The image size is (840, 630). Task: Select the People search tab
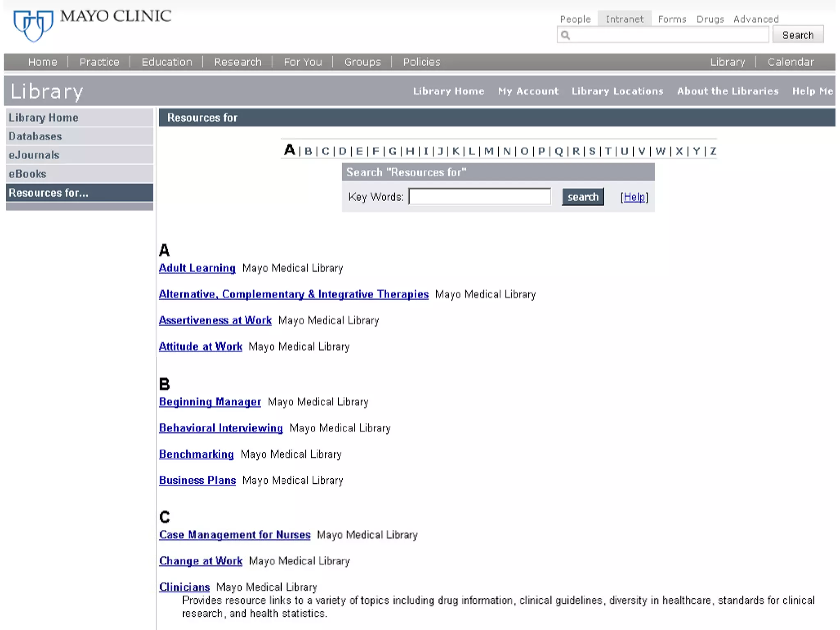tap(575, 19)
